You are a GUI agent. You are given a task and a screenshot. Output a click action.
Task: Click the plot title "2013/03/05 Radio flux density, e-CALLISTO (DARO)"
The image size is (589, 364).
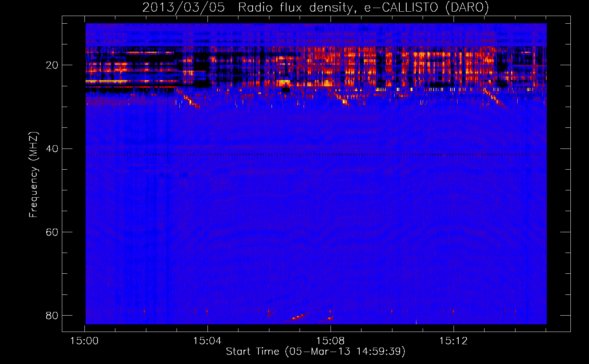pos(316,7)
